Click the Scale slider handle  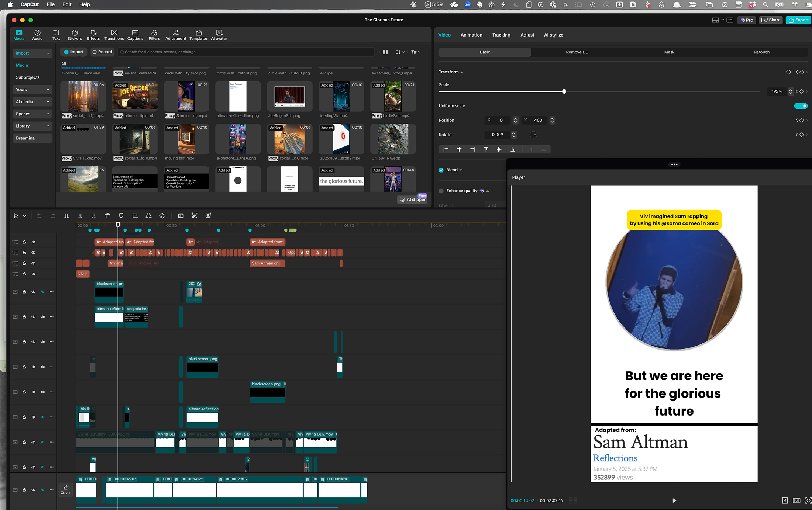(x=564, y=91)
